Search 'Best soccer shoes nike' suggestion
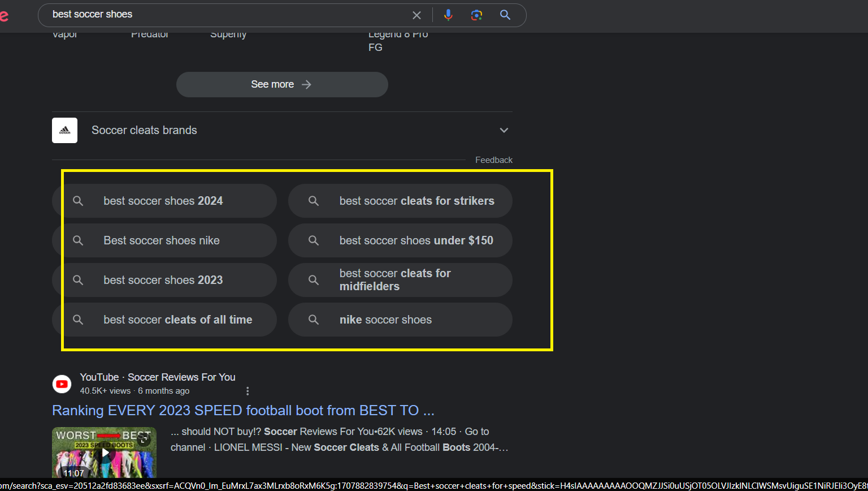Viewport: 868px width, 491px height. [x=164, y=240]
